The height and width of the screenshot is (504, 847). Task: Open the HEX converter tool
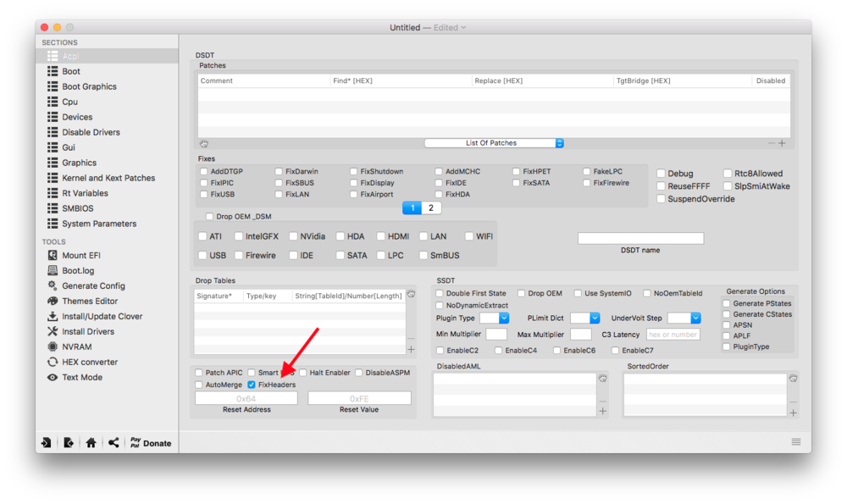tap(89, 363)
